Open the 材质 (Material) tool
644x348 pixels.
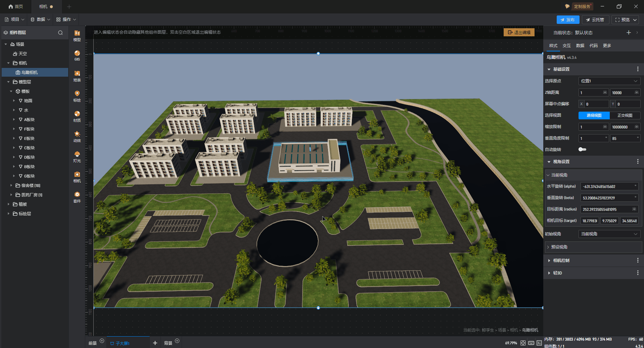click(77, 116)
